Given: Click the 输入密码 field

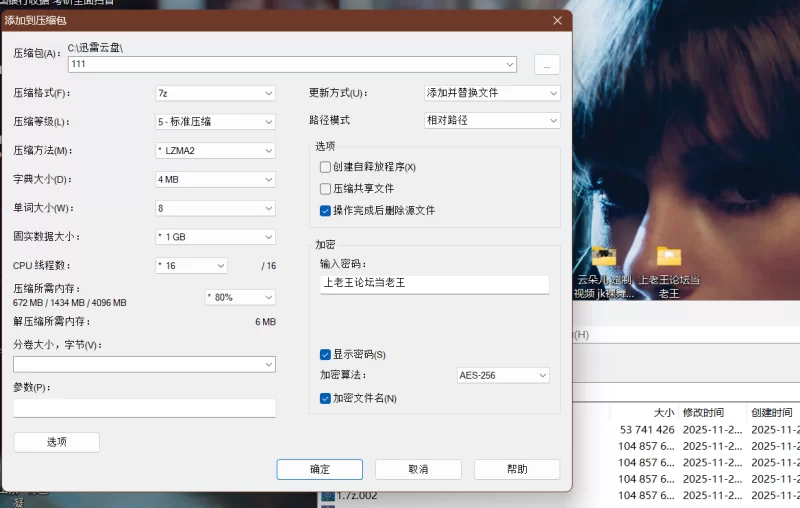Looking at the screenshot, I should 435,284.
